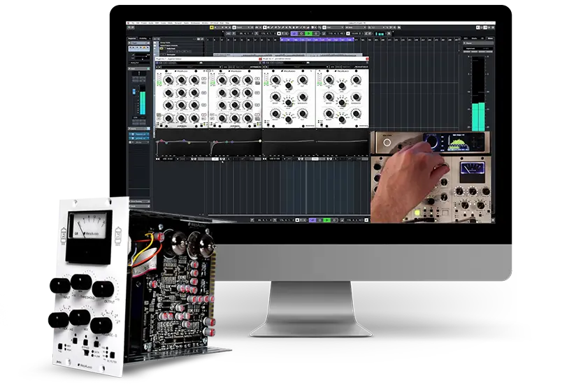
Task: Switch to the Visibility tab
Action: 143,38
